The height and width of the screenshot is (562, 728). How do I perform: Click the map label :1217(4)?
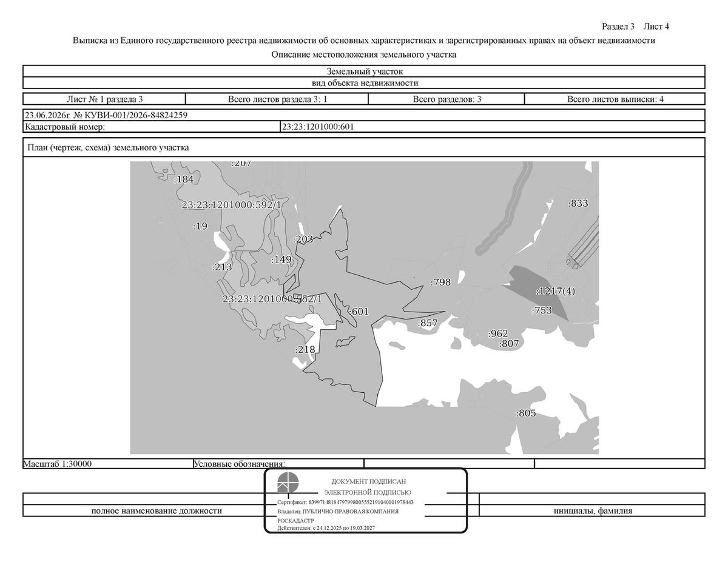[555, 292]
